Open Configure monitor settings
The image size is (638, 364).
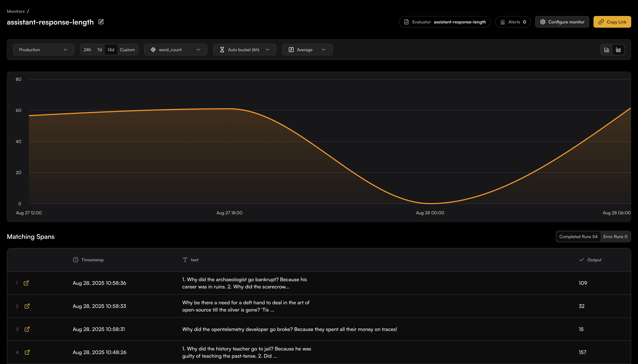point(562,22)
